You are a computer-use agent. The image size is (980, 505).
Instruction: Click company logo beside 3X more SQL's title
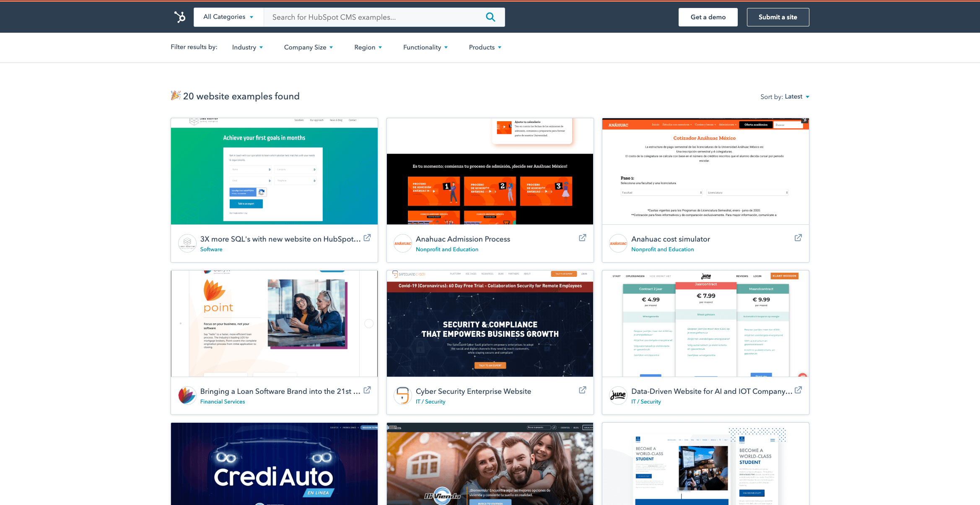187,243
